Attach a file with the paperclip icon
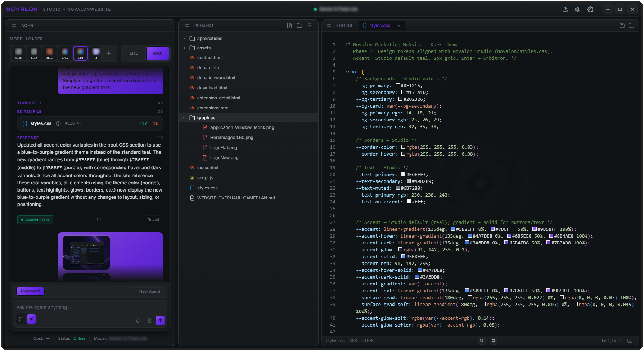The height and width of the screenshot is (351, 644). pos(138,320)
